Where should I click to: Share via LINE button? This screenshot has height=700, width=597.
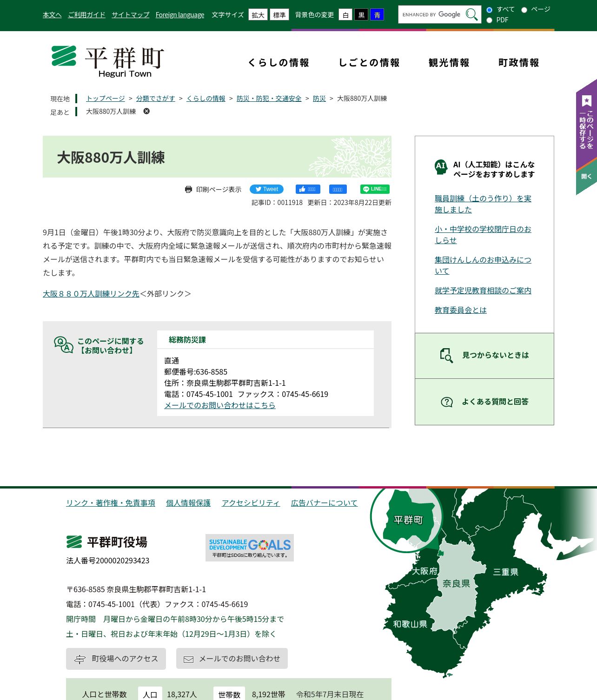375,189
